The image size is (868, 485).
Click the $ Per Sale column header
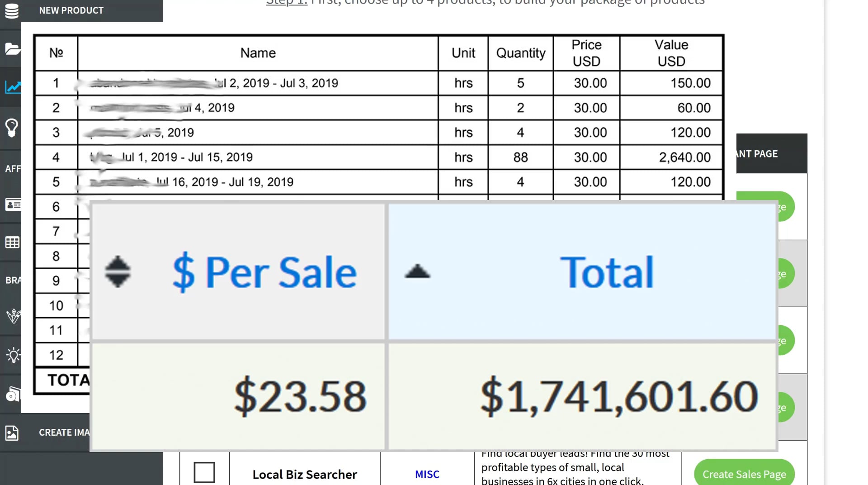click(x=264, y=272)
